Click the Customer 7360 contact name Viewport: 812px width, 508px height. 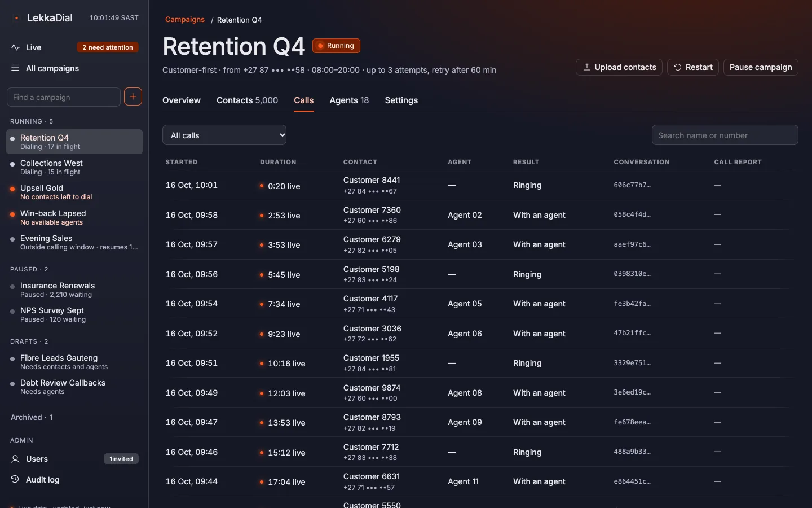372,210
